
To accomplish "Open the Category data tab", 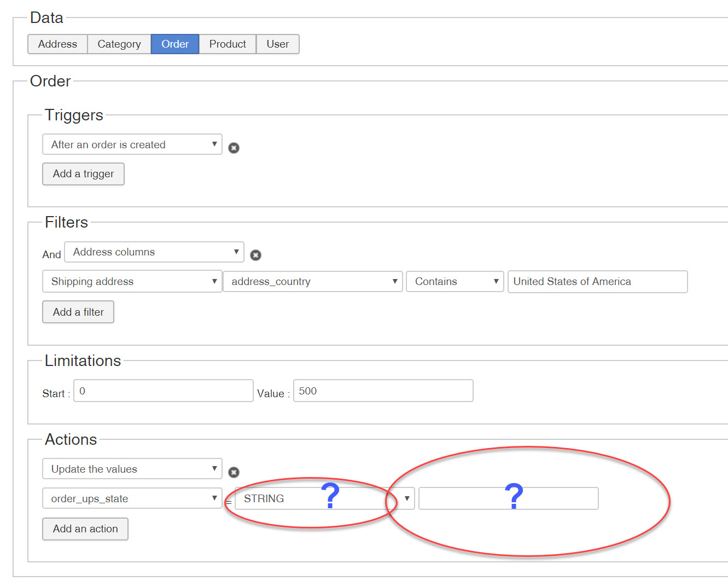I will tap(119, 44).
